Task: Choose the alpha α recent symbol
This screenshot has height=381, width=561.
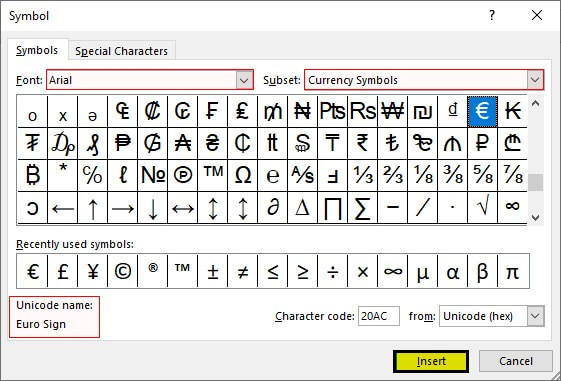Action: coord(453,271)
